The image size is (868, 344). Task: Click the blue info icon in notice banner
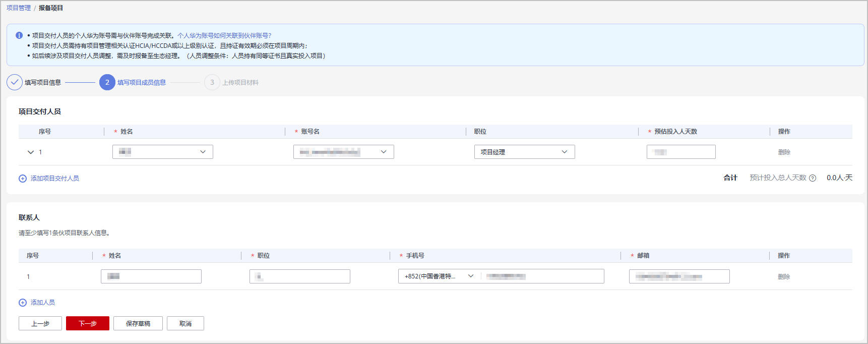point(19,35)
